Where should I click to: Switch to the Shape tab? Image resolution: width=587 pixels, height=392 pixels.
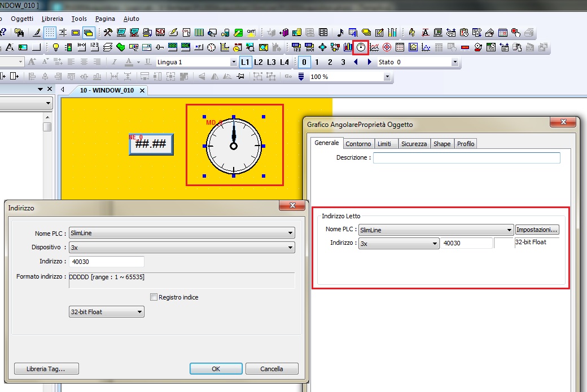click(x=442, y=144)
